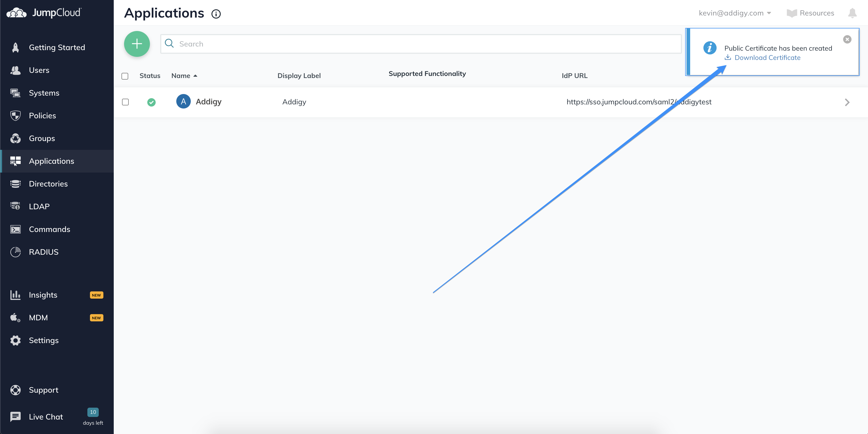
Task: Click the Public Certificate created message
Action: (x=778, y=48)
